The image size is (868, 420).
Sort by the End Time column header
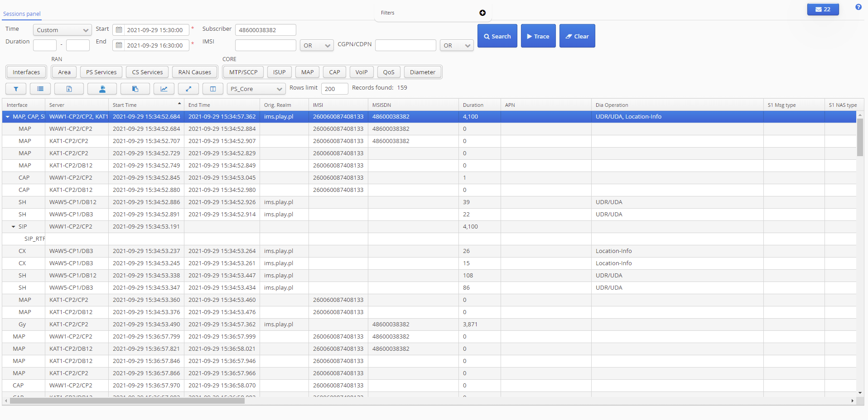(222, 105)
